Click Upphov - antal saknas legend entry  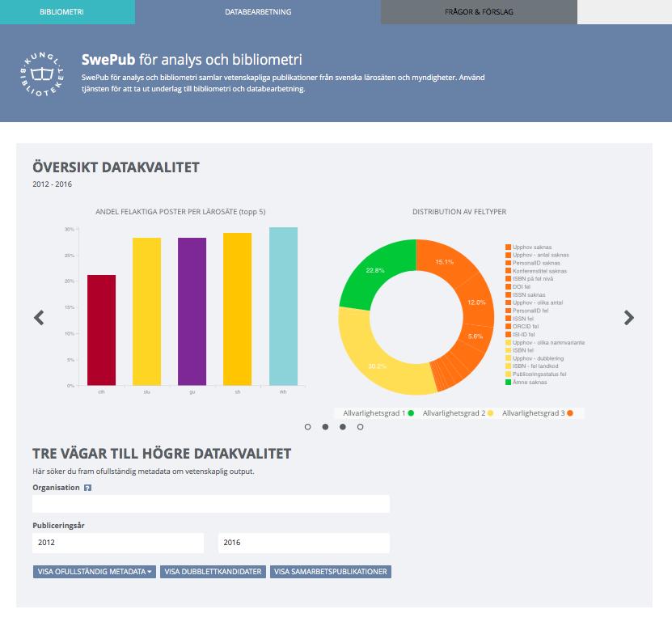tap(537, 255)
